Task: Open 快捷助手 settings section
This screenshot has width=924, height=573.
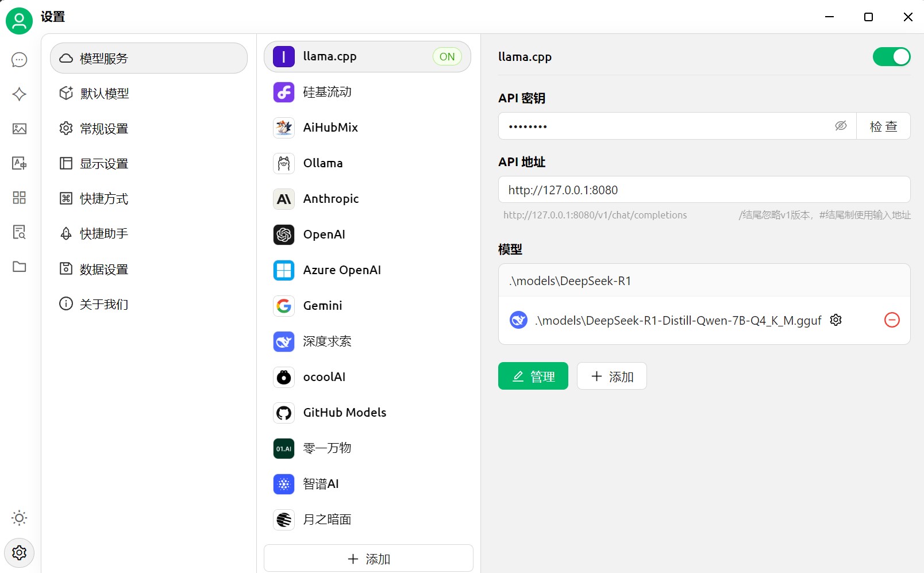Action: tap(149, 234)
